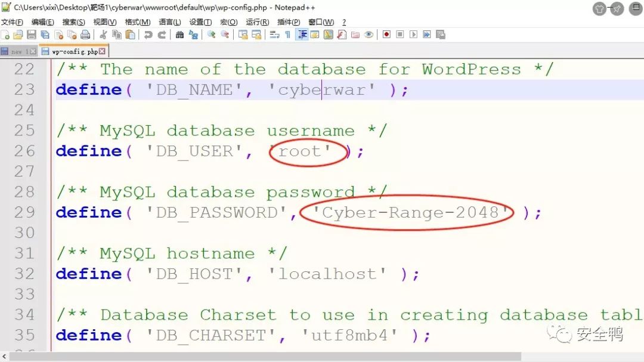Viewport: 644px width, 362px height.
Task: Click the Zoom Out magnifier icon
Action: click(x=225, y=35)
